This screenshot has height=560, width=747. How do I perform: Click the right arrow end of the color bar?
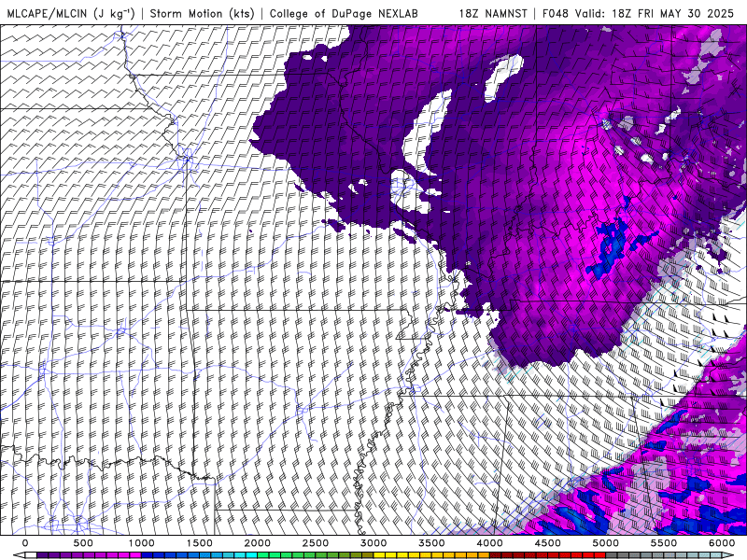click(x=728, y=555)
